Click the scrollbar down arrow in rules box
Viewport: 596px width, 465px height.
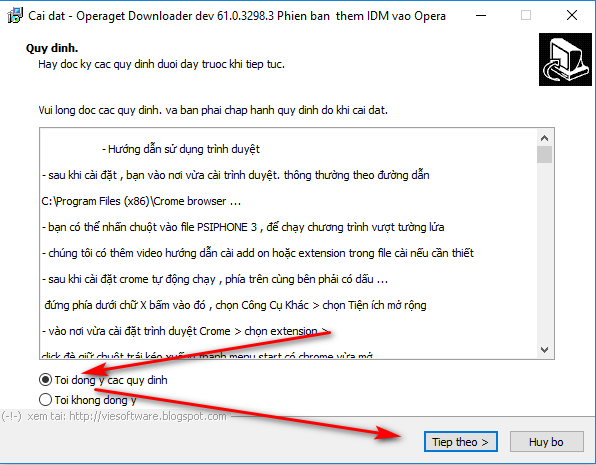click(544, 349)
